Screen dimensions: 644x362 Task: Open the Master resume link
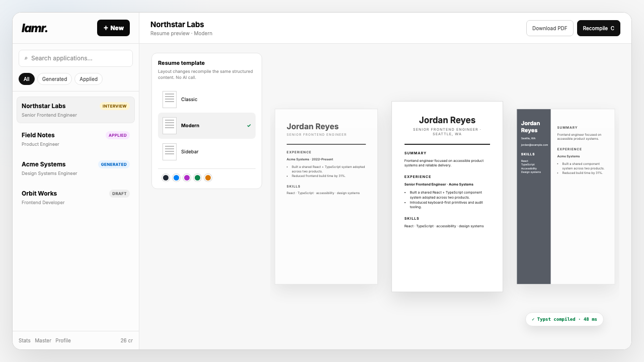[43, 340]
